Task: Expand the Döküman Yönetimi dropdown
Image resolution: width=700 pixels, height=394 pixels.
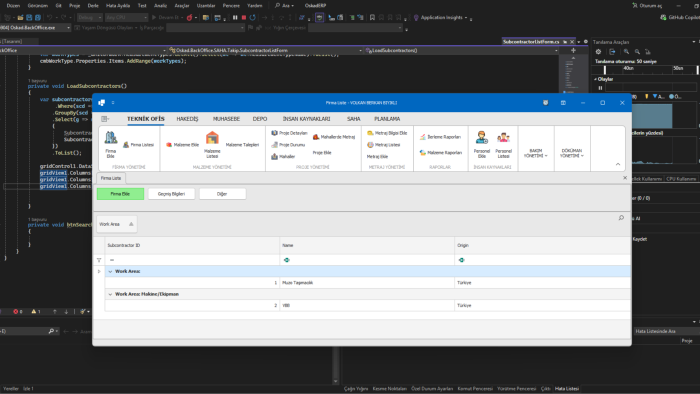Action: coord(572,153)
